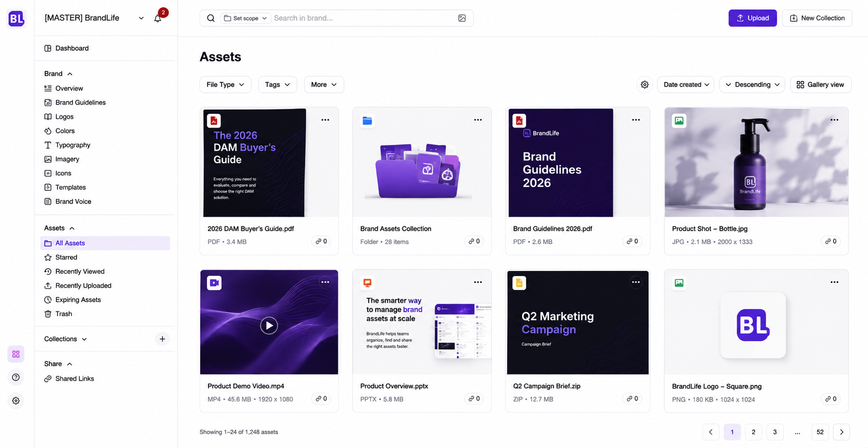Add a new collection with plus icon
Viewport: 868px width, 448px height.
[162, 339]
